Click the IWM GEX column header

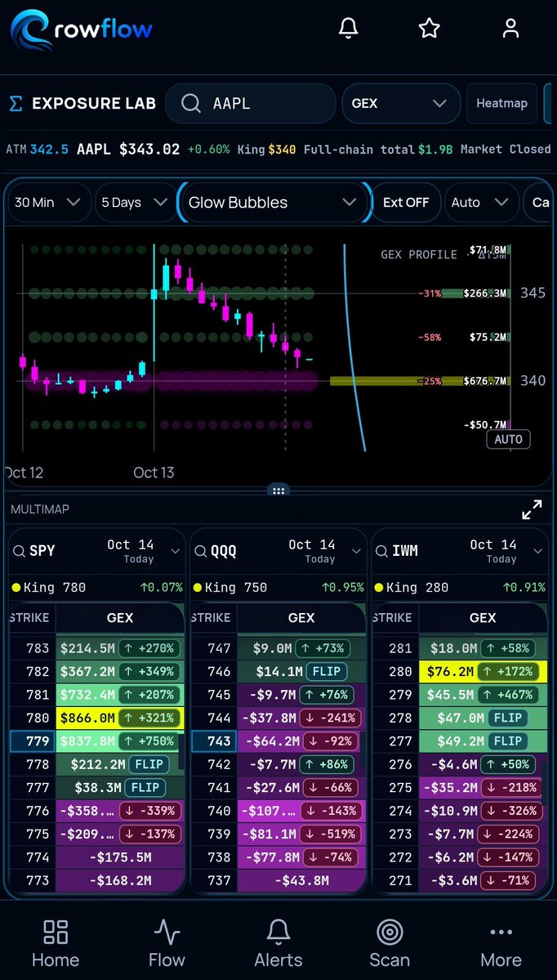(x=483, y=617)
